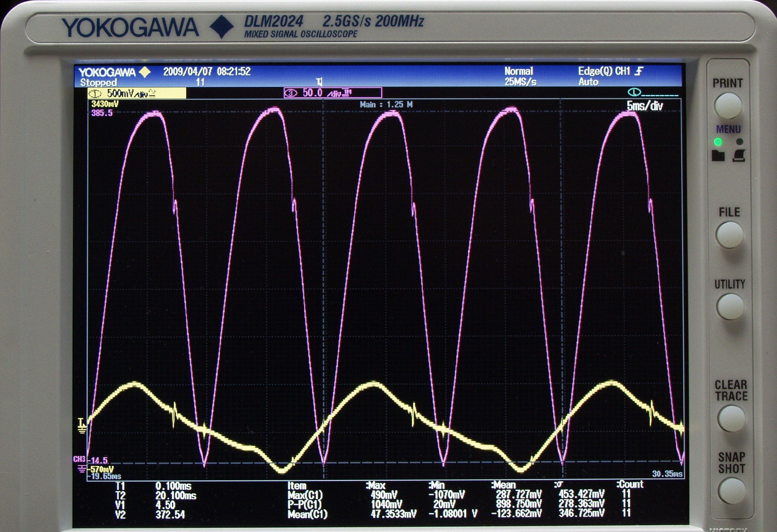This screenshot has height=532, width=777.
Task: Click the folder icon under MENU
Action: [x=718, y=156]
